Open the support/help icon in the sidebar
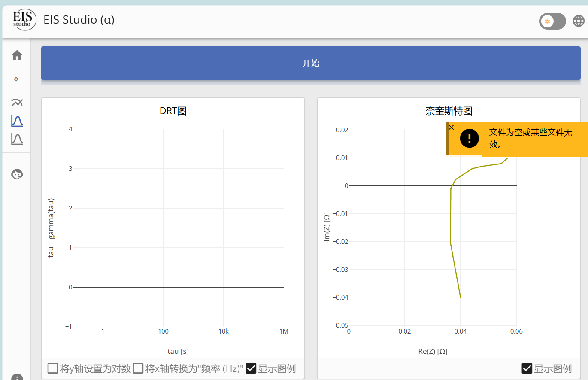The height and width of the screenshot is (380, 588). (16, 174)
